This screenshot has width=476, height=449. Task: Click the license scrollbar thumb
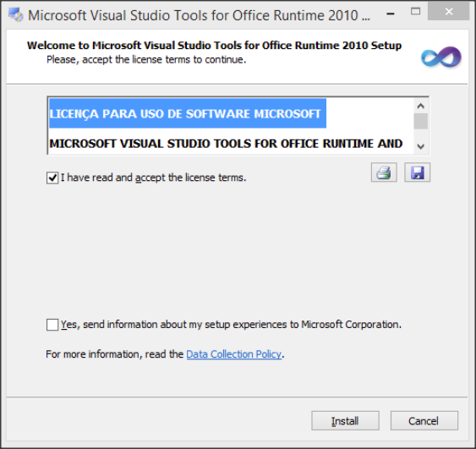point(420,121)
